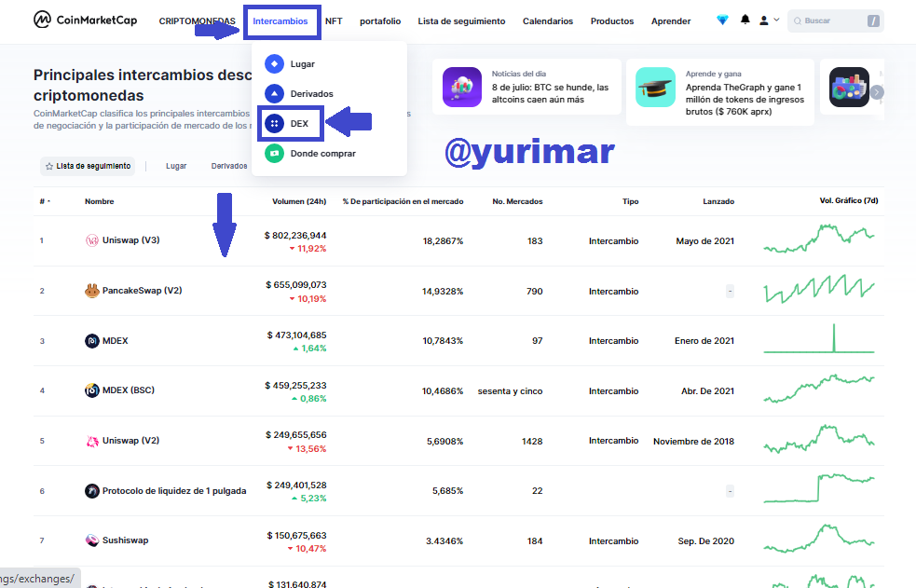View the MDEX (BSC) 7d volume chart
Image resolution: width=916 pixels, height=588 pixels.
point(819,389)
